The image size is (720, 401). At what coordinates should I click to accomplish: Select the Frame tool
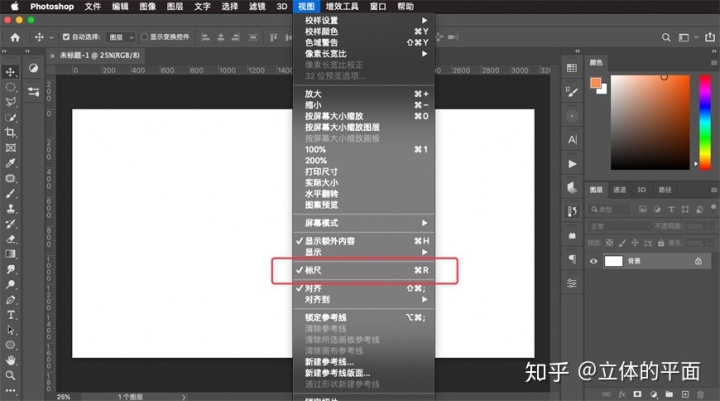10,147
